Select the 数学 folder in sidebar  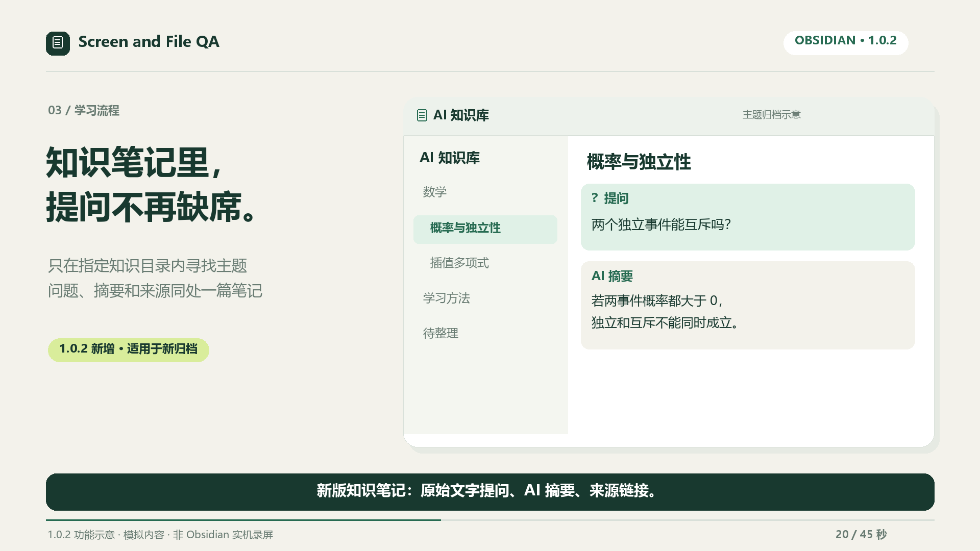(x=435, y=192)
